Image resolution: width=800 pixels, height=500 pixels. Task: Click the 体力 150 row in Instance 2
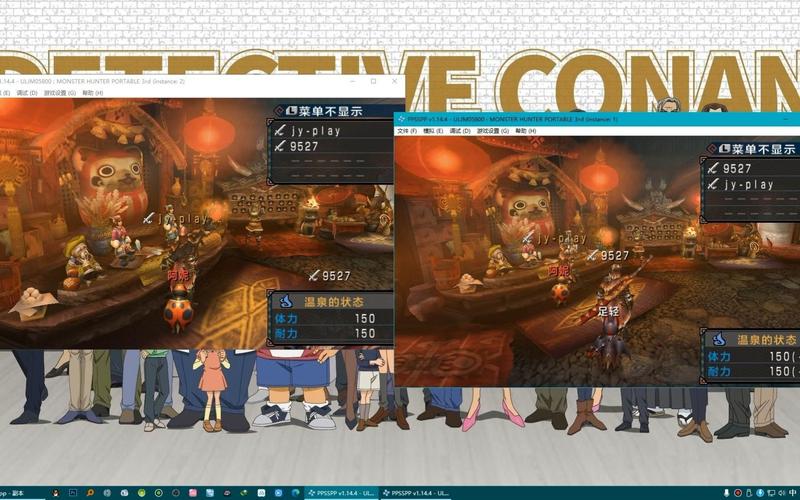pyautogui.click(x=332, y=318)
